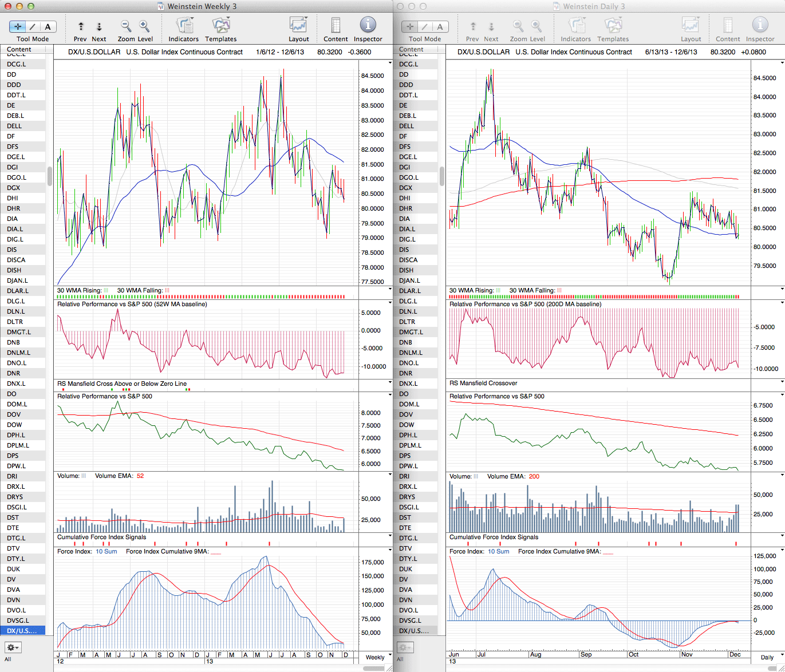Click the Weekly symbol list vertical scrollbar

50,176
